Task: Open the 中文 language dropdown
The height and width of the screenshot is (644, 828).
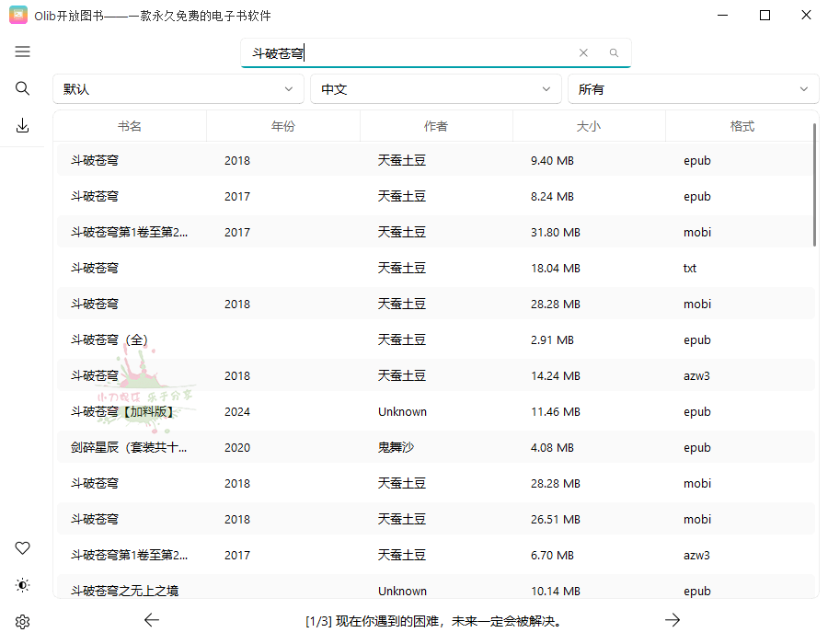Action: pyautogui.click(x=435, y=88)
